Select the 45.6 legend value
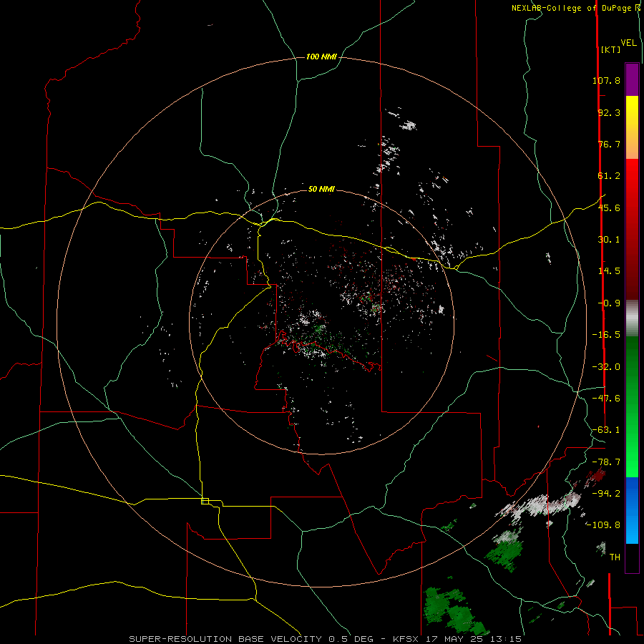Screen dimensions: 644x644 [609, 208]
